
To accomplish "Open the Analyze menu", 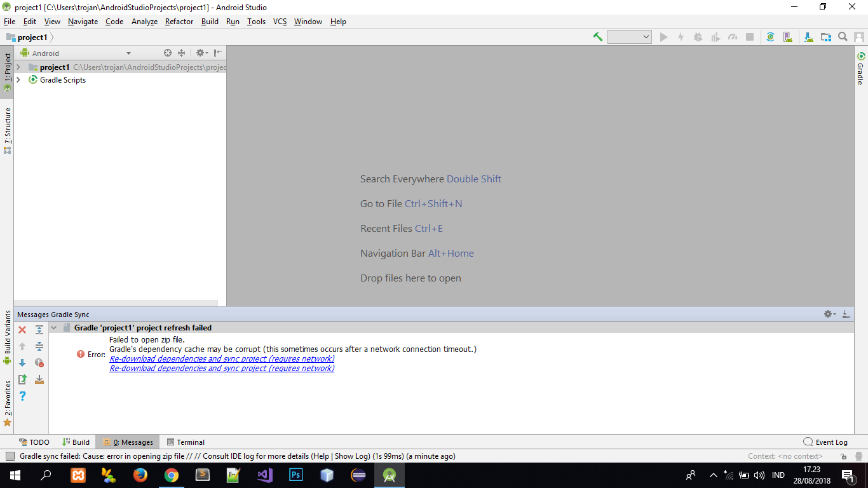I will tap(144, 22).
